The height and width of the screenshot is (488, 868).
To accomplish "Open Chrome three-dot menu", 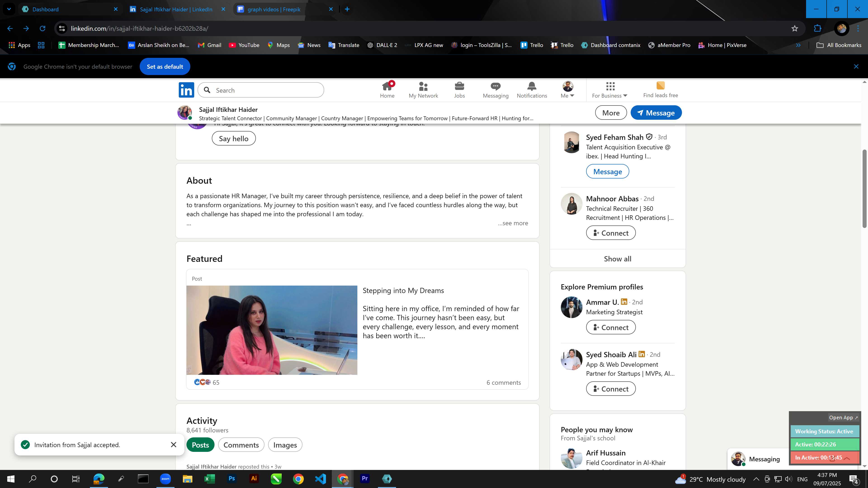I will [x=858, y=29].
